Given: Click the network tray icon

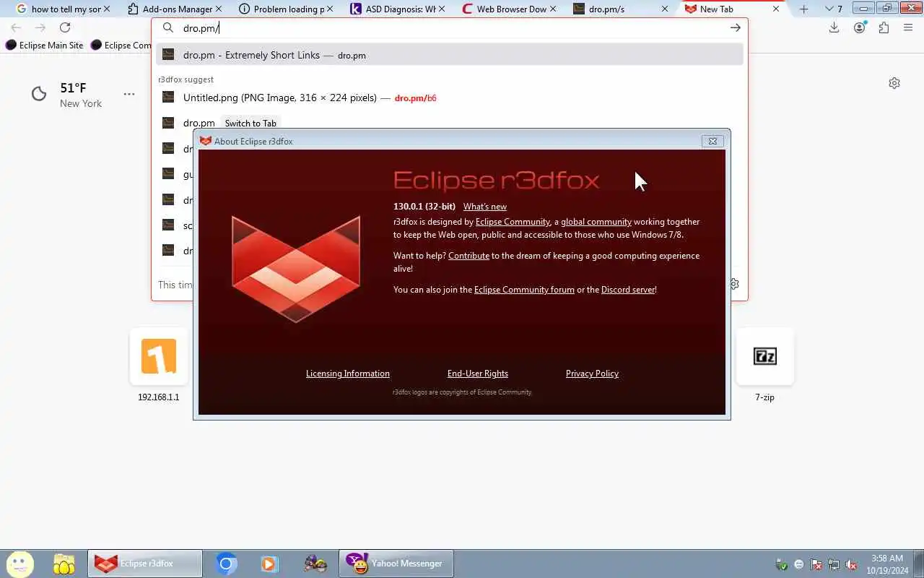Looking at the screenshot, I should tap(834, 564).
